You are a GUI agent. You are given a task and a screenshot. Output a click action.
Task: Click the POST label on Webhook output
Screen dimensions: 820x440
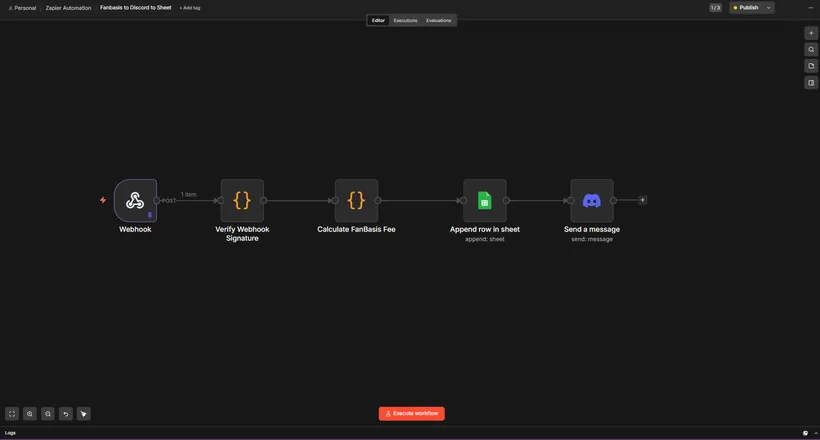pos(169,201)
